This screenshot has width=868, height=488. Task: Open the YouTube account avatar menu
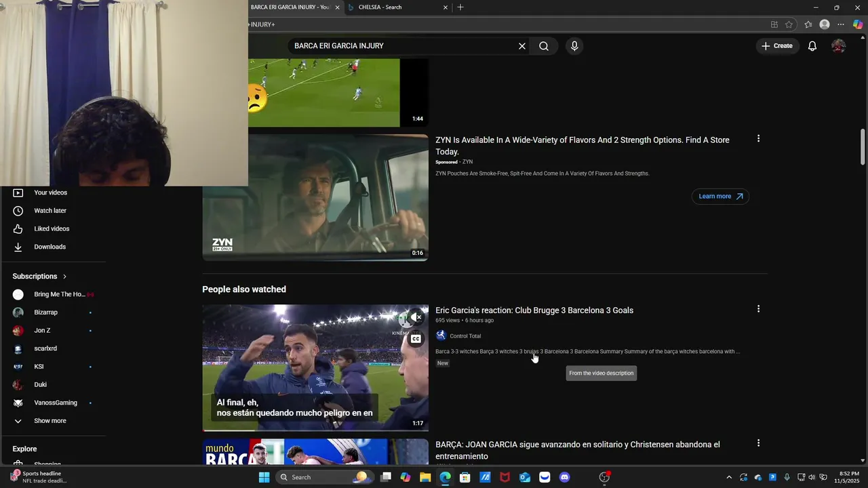tap(839, 46)
